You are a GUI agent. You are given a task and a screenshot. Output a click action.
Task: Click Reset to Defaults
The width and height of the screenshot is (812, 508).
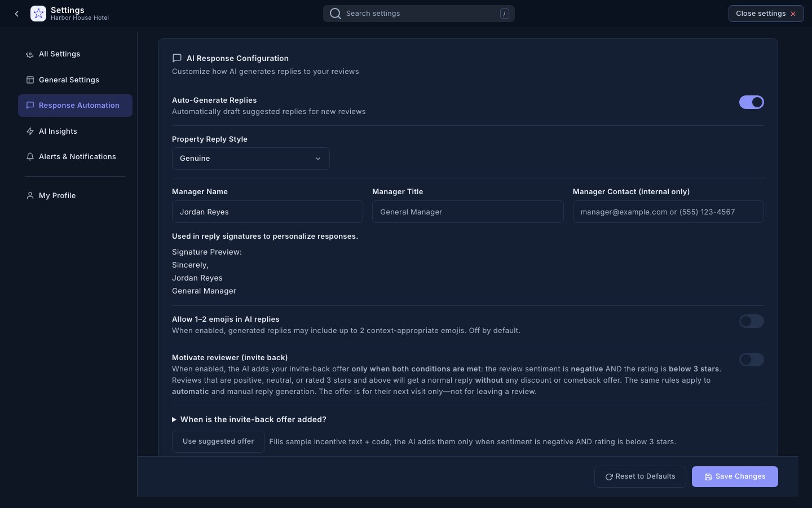click(x=640, y=477)
